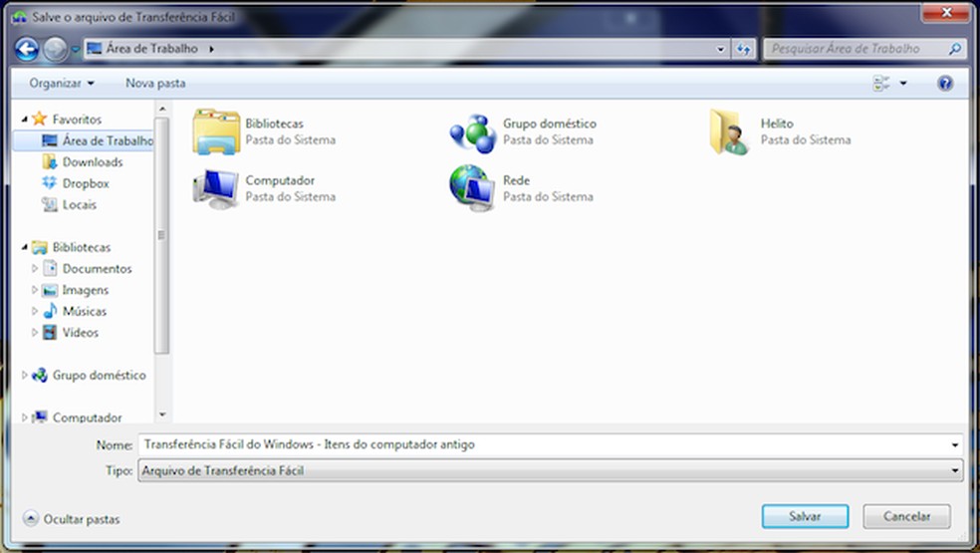Select the Bibliotecas folder icon in the file list
This screenshot has height=553, width=980.
pos(216,132)
